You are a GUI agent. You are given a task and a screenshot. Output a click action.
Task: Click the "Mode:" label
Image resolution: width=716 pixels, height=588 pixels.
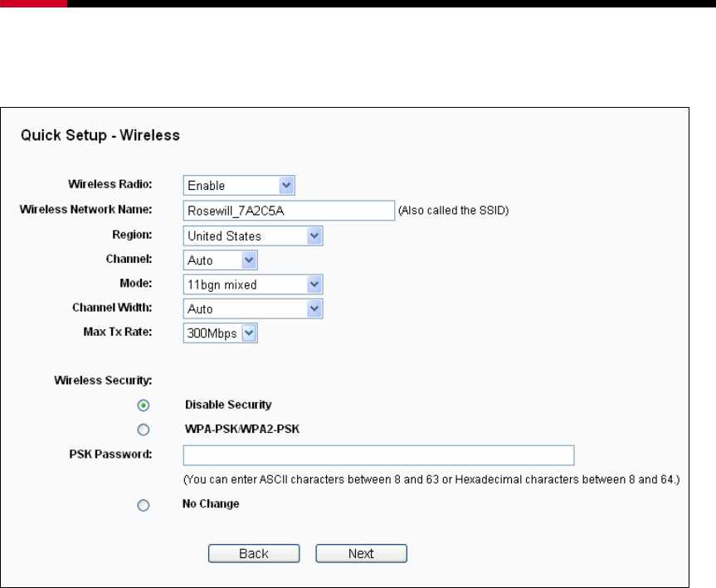[136, 283]
